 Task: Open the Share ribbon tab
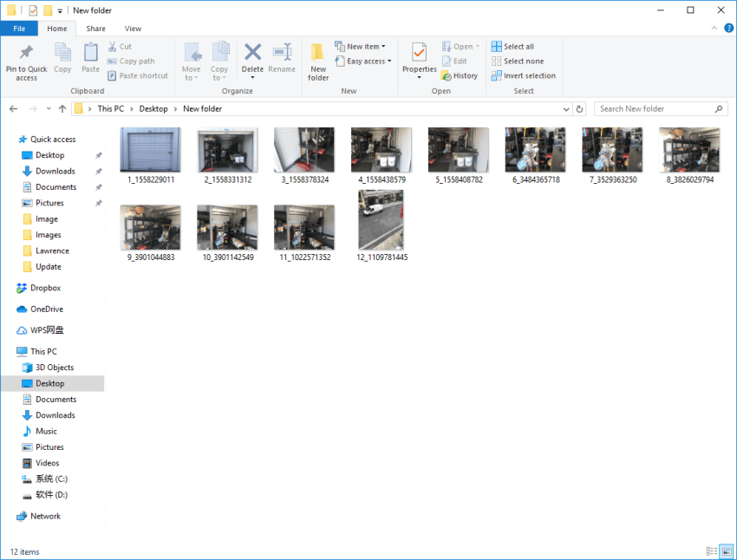pyautogui.click(x=95, y=28)
